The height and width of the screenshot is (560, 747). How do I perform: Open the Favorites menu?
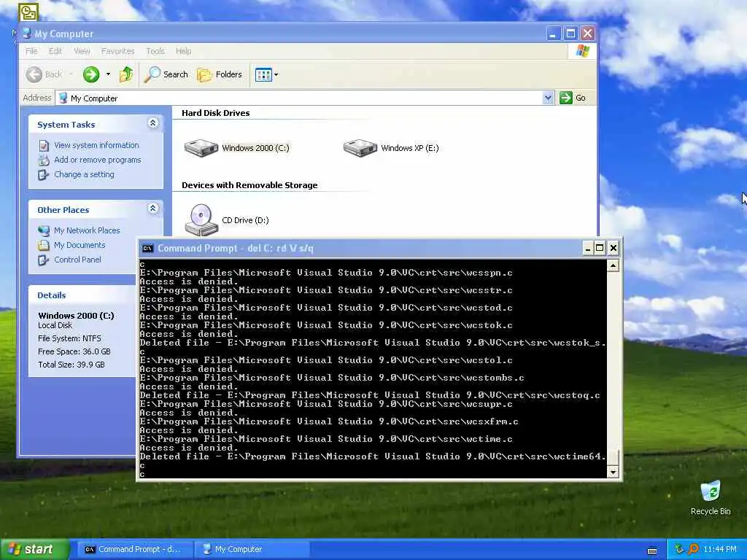click(x=117, y=51)
